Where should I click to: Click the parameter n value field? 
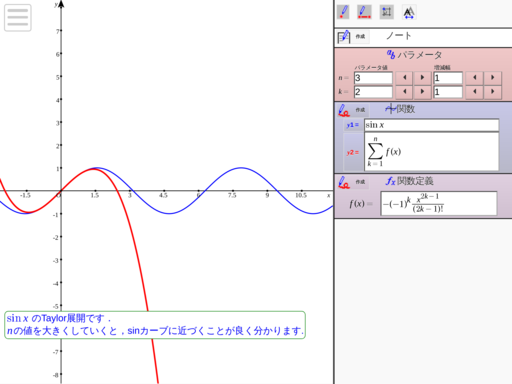pyautogui.click(x=373, y=78)
